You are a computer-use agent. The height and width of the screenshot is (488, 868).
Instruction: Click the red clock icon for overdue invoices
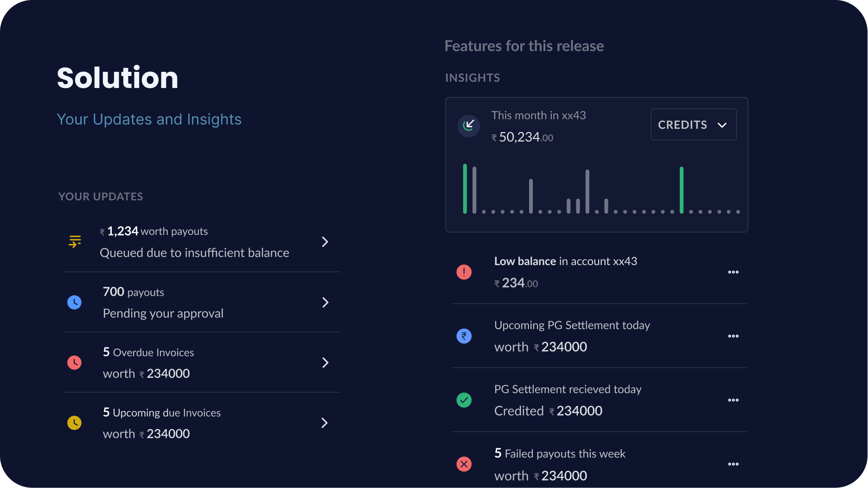pos(74,362)
